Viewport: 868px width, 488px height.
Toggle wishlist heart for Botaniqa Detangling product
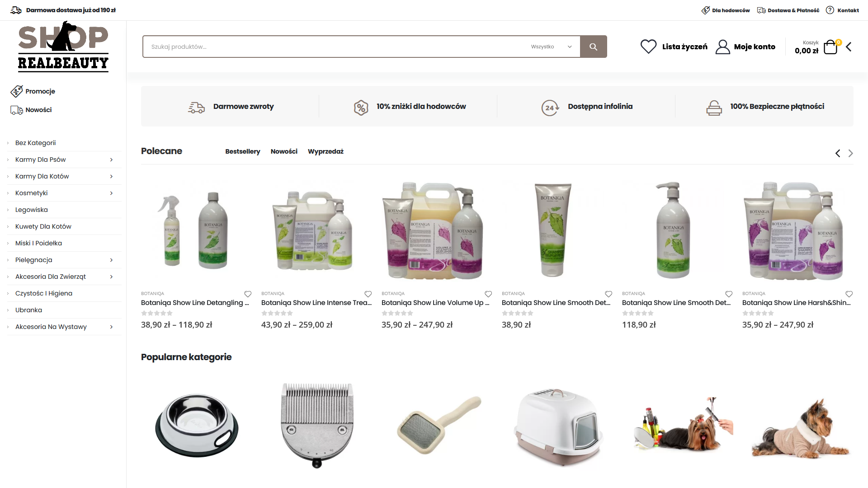[x=248, y=294]
